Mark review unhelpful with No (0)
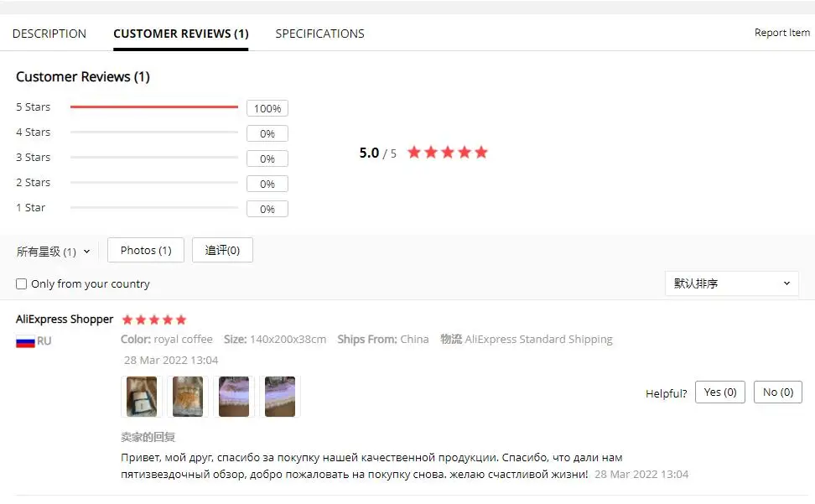This screenshot has height=504, width=815. pos(778,392)
